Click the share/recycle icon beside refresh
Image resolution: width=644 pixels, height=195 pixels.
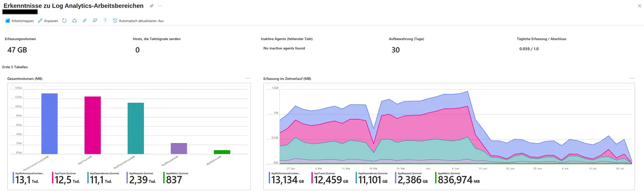coord(74,21)
